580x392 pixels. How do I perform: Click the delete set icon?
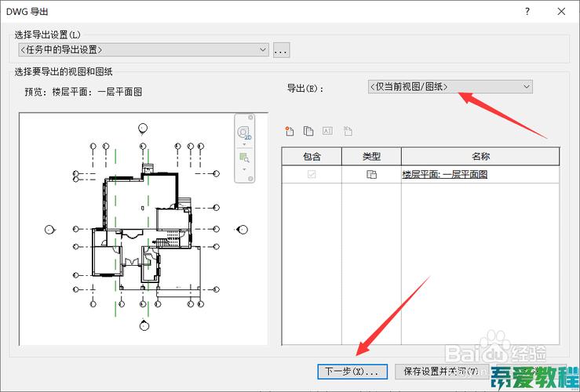pos(348,131)
